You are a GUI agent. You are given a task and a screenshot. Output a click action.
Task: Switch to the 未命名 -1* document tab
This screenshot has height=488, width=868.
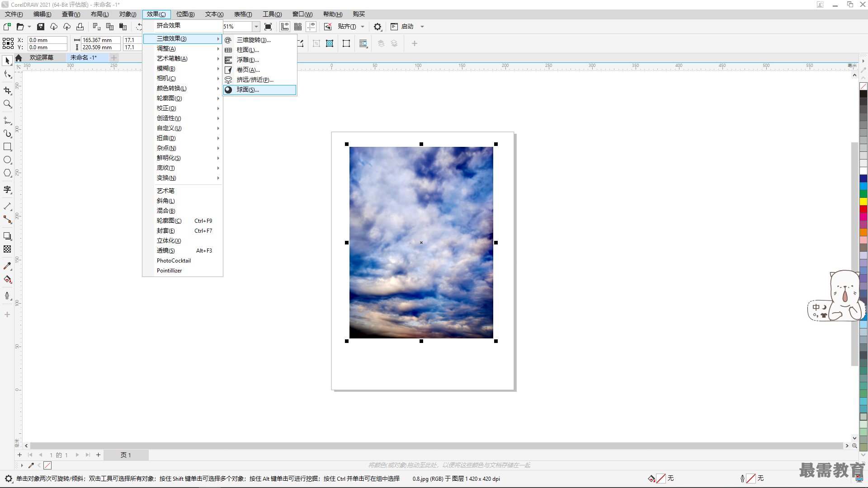tap(84, 57)
